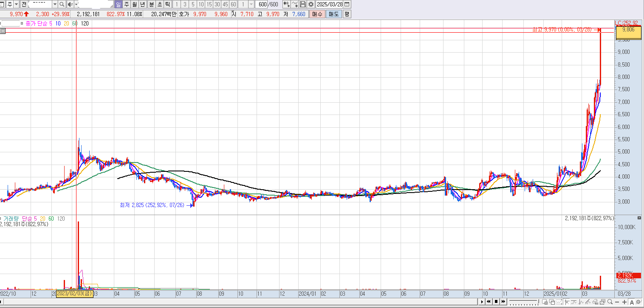Select the yearly (년) chart period
The height and width of the screenshot is (308, 644).
click(142, 4)
